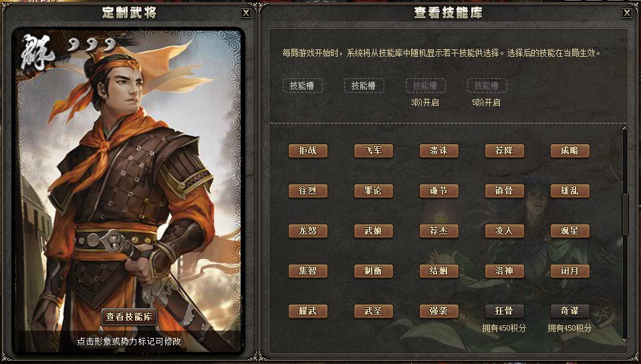Select the first 技能槽 skill slot
Viewport: 641px width, 364px height.
303,85
